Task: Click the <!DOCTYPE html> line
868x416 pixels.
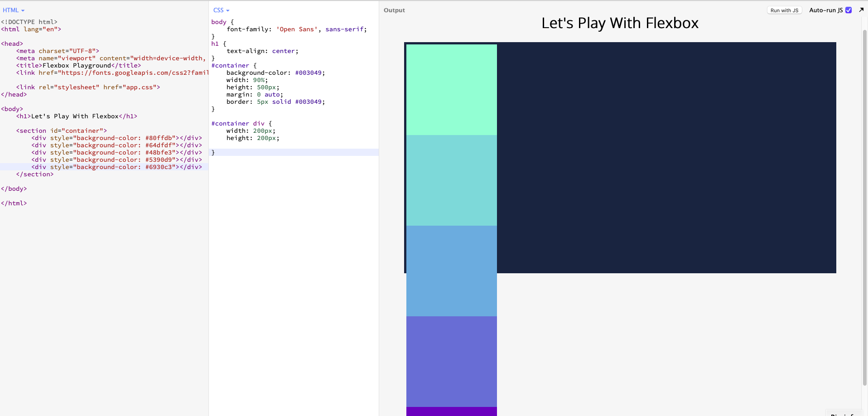Action: (x=29, y=22)
